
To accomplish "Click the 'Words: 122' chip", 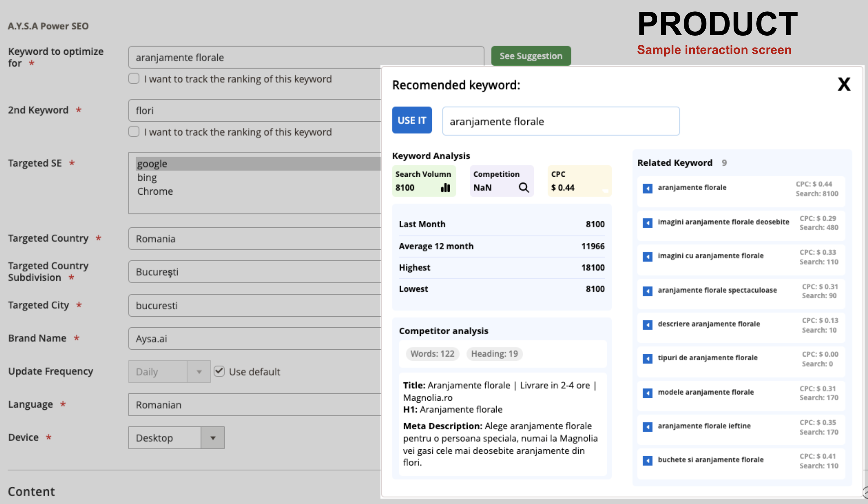I will point(433,354).
